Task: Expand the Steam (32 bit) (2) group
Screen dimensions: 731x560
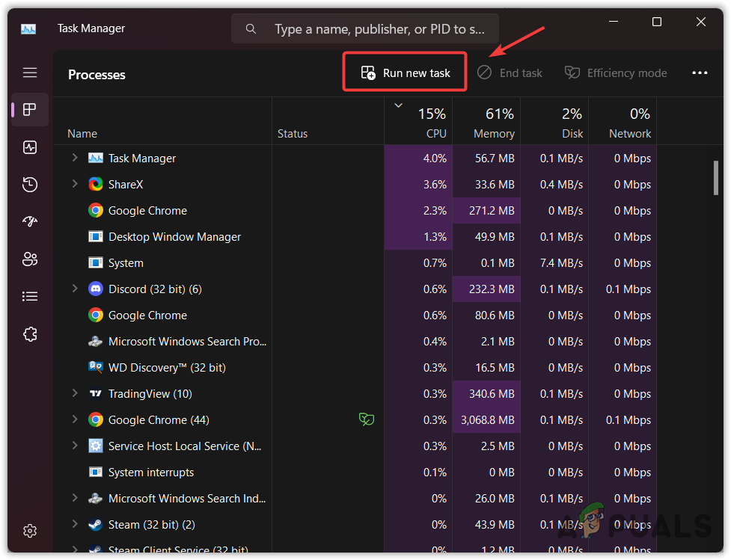Action: click(75, 524)
